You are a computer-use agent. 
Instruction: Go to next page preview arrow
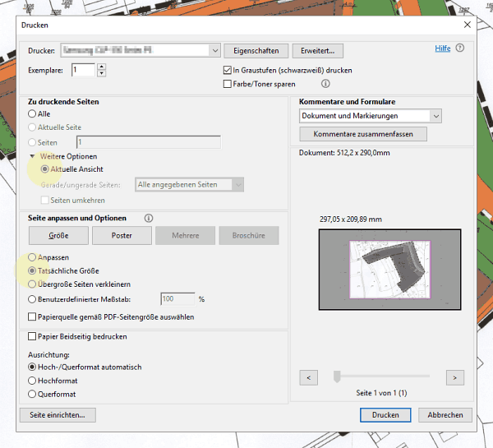coord(454,377)
